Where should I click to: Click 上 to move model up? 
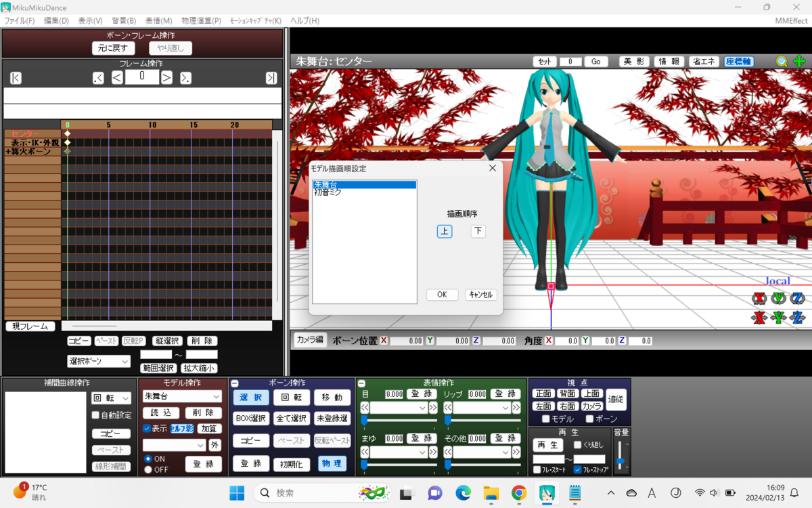(445, 231)
